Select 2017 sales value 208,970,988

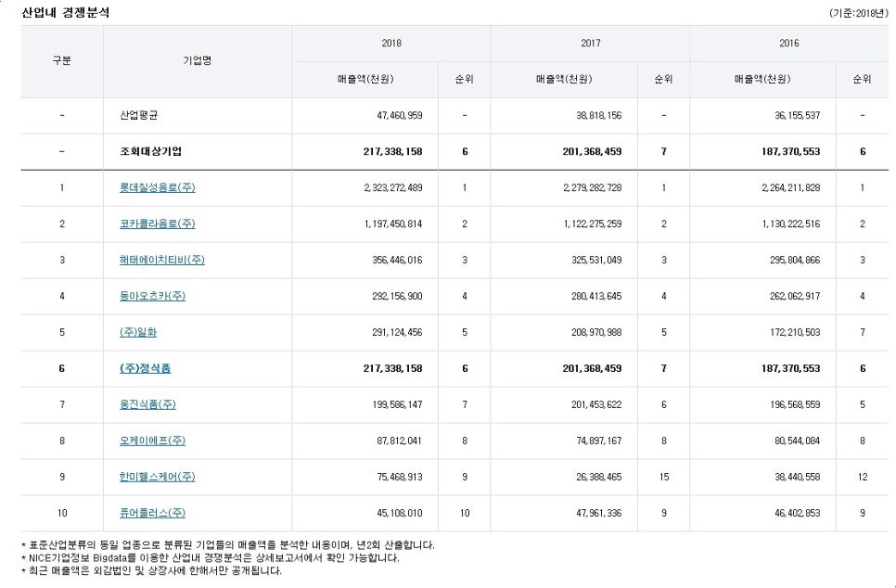(x=596, y=332)
